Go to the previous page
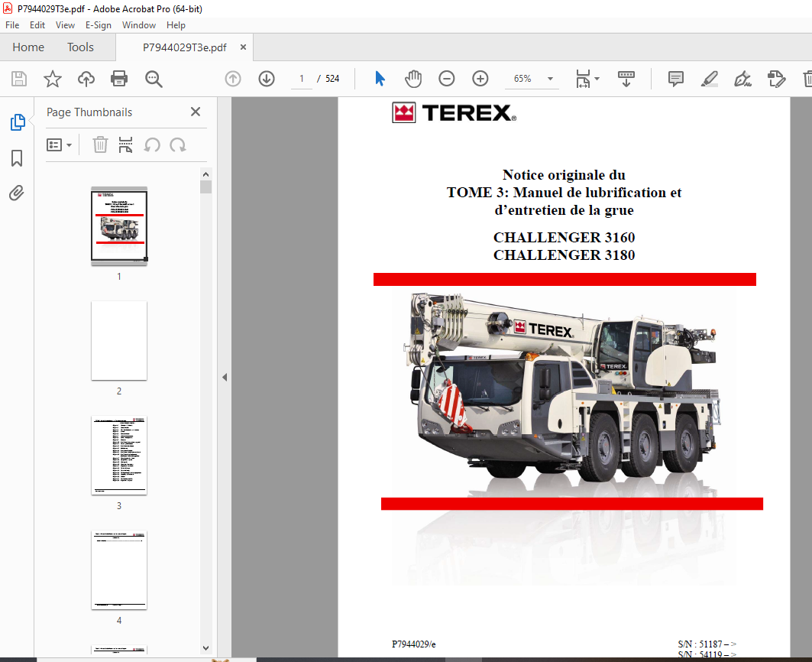Viewport: 812px width, 662px height. (233, 79)
